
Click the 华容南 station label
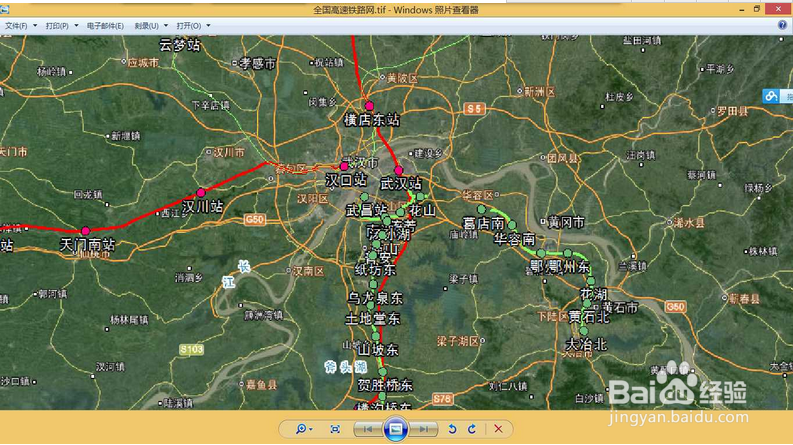tap(514, 239)
